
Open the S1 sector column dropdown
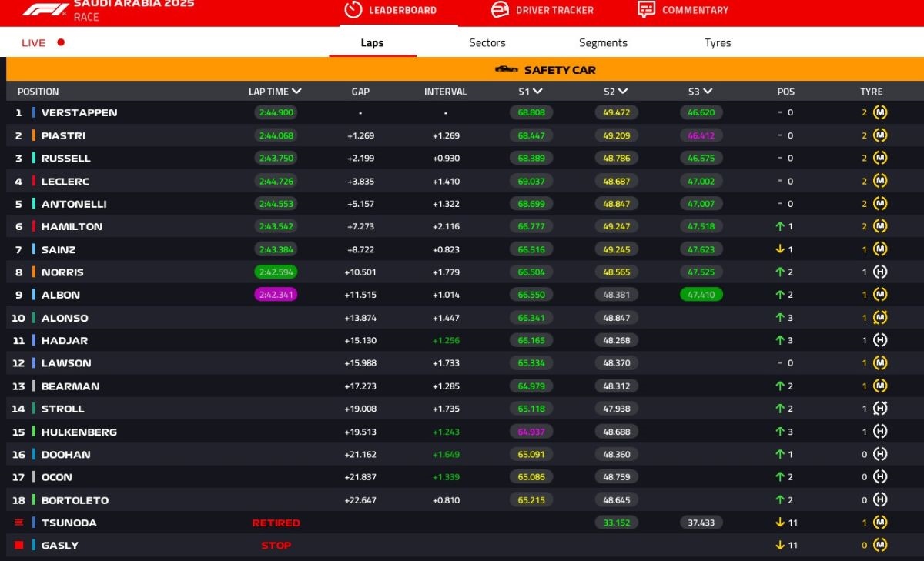pyautogui.click(x=537, y=92)
